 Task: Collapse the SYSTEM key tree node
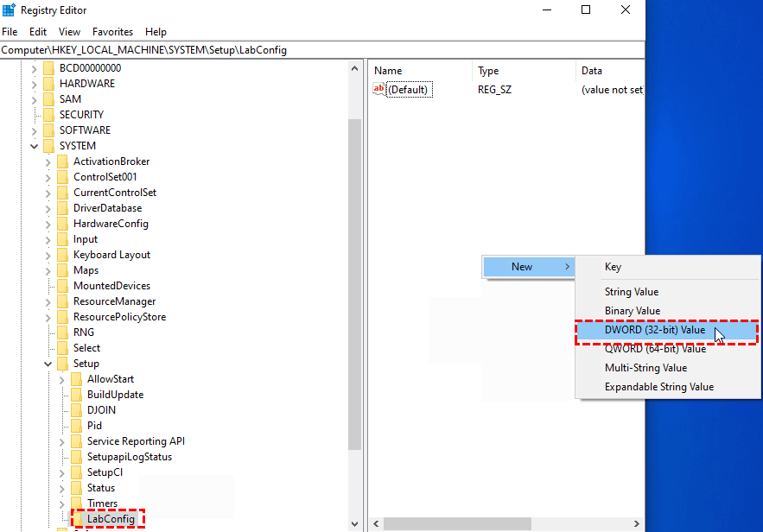coord(34,146)
